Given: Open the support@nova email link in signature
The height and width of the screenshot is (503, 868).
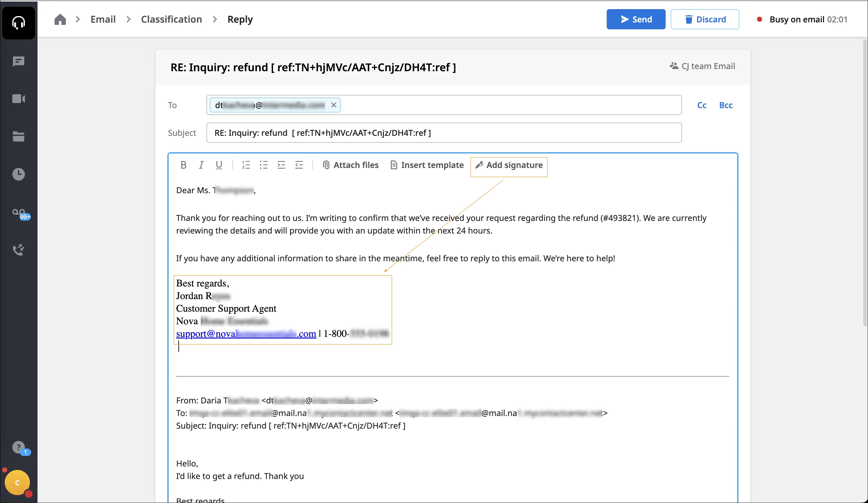Looking at the screenshot, I should click(246, 333).
